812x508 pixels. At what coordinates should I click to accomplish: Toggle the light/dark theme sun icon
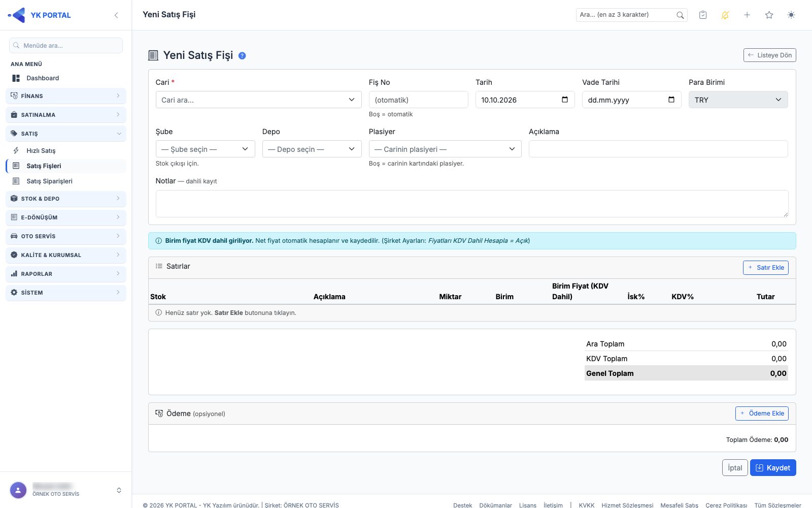pos(791,15)
